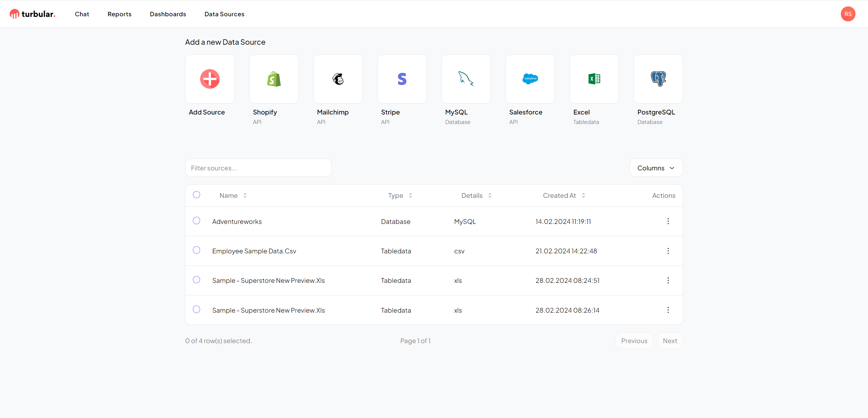This screenshot has width=868, height=418.
Task: Open actions for Superstore row created 08:24:51
Action: [x=668, y=280]
